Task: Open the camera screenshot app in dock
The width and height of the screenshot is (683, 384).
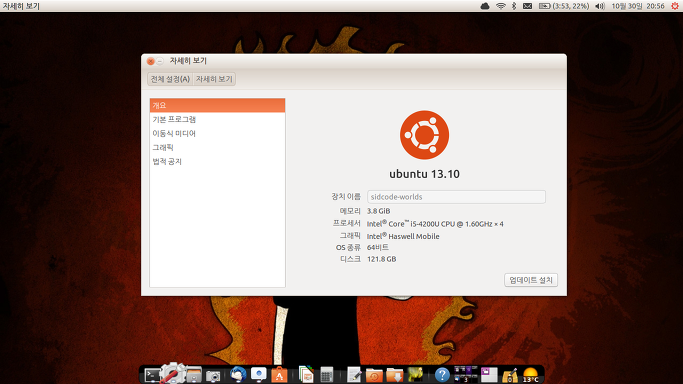Action: click(213, 376)
